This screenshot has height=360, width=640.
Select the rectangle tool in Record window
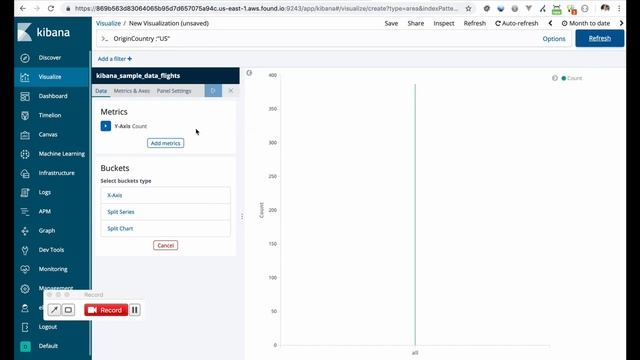[68, 310]
